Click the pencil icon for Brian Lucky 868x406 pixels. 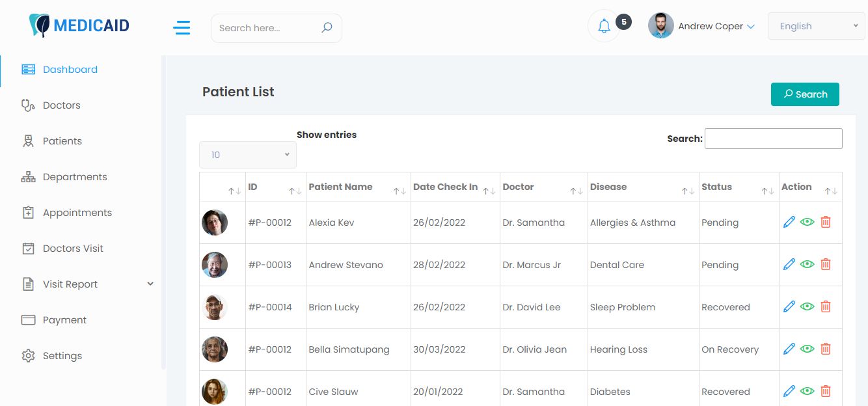(789, 306)
